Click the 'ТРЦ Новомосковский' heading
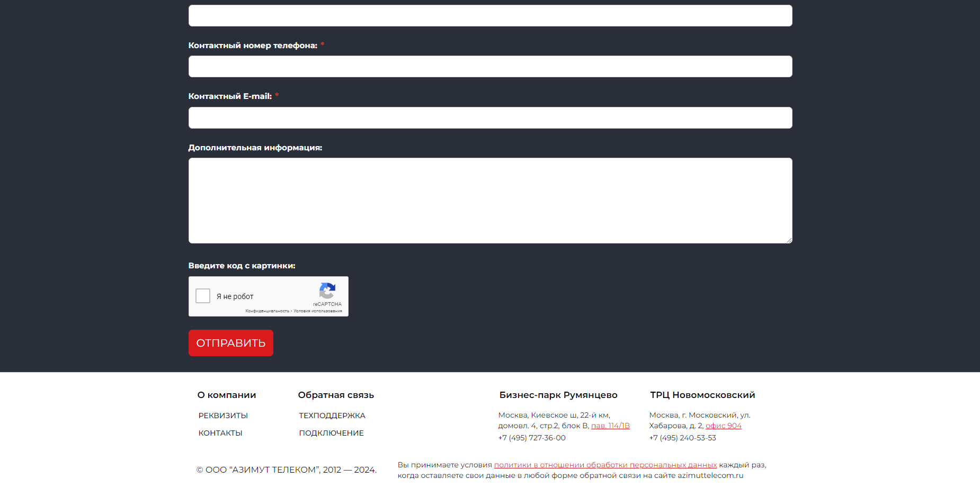Image resolution: width=980 pixels, height=488 pixels. coord(703,395)
